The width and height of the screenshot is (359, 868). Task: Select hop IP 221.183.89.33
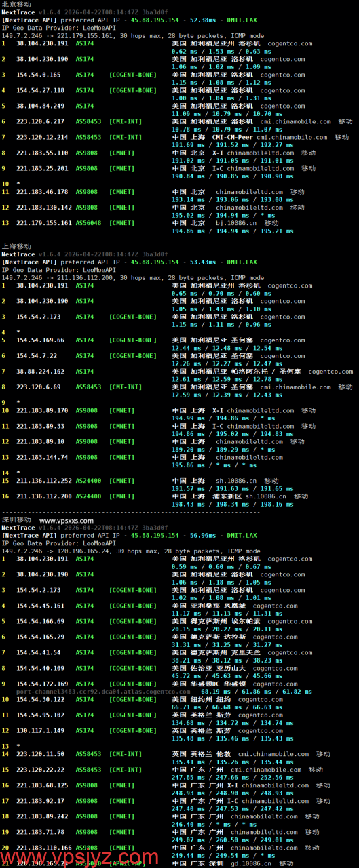click(x=41, y=426)
